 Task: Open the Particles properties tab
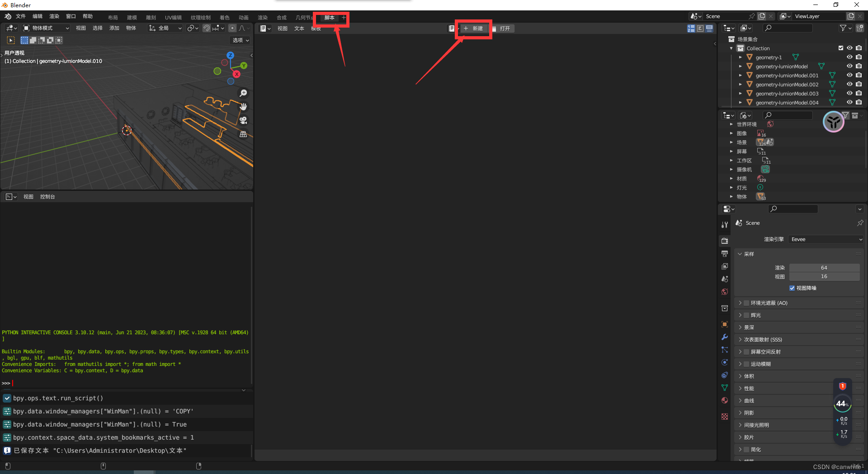725,350
